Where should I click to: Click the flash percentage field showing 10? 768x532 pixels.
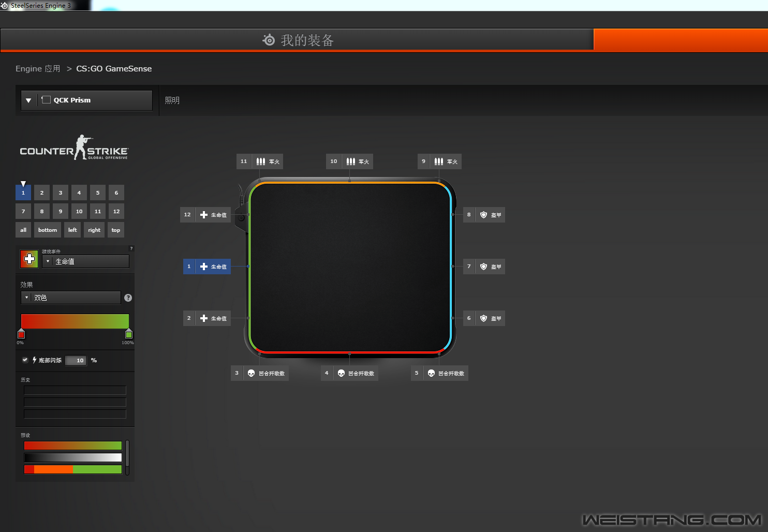pyautogui.click(x=76, y=360)
